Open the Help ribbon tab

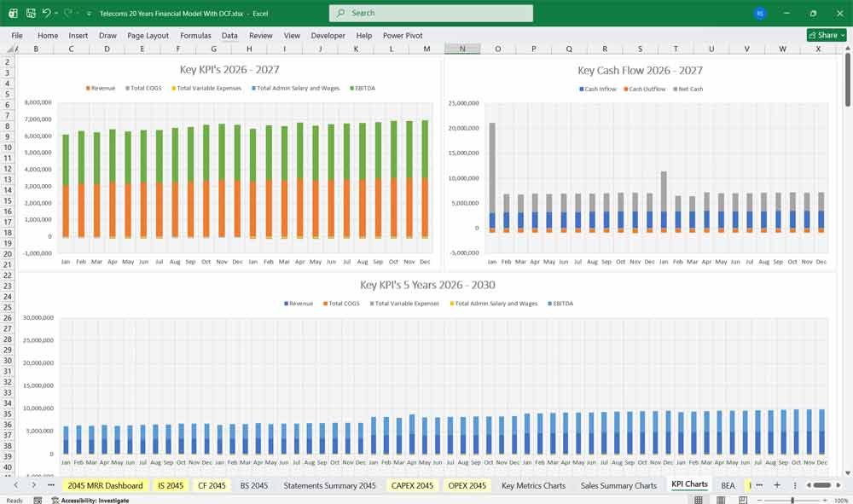tap(364, 35)
